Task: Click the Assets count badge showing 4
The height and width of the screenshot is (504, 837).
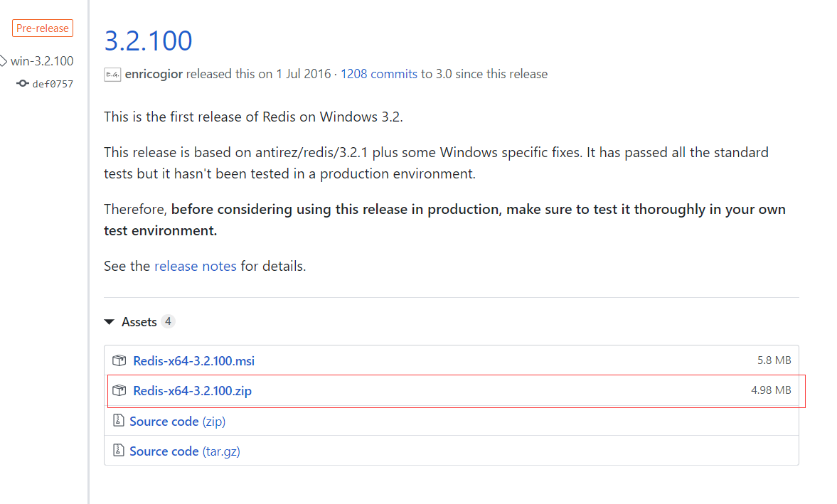Action: point(168,321)
